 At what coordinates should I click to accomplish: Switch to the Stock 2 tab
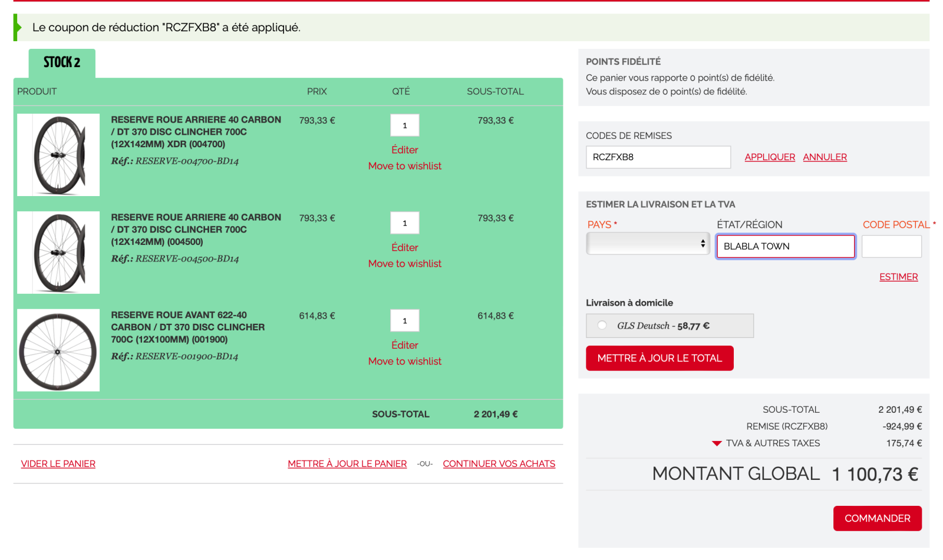click(x=62, y=62)
